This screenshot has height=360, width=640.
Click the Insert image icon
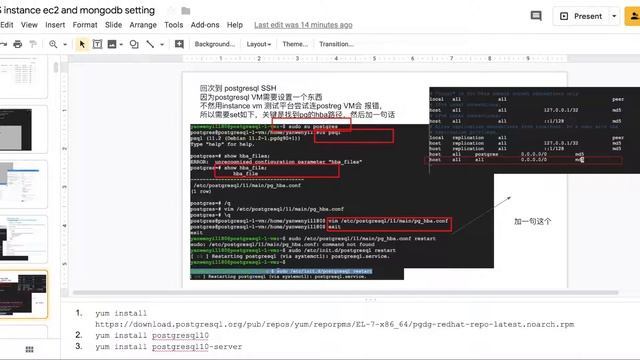pyautogui.click(x=112, y=44)
